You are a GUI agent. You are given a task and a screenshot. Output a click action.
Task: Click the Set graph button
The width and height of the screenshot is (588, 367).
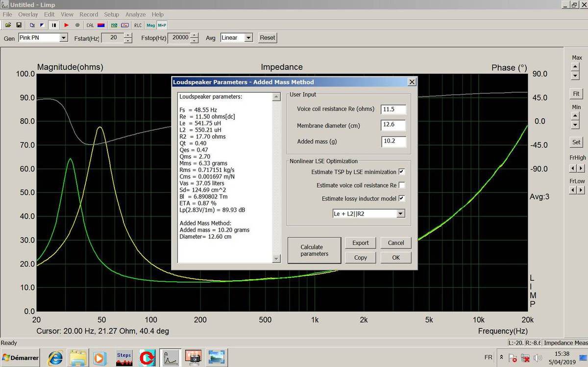(576, 143)
